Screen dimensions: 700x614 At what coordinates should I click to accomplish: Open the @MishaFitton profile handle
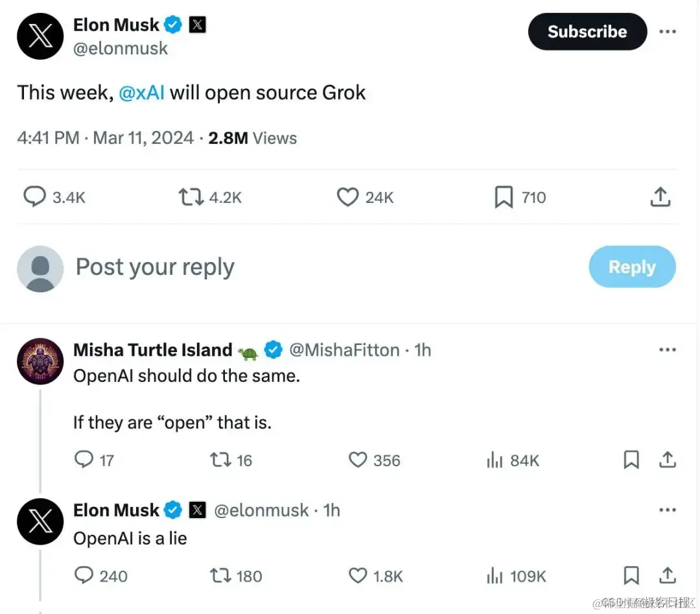[x=344, y=349]
